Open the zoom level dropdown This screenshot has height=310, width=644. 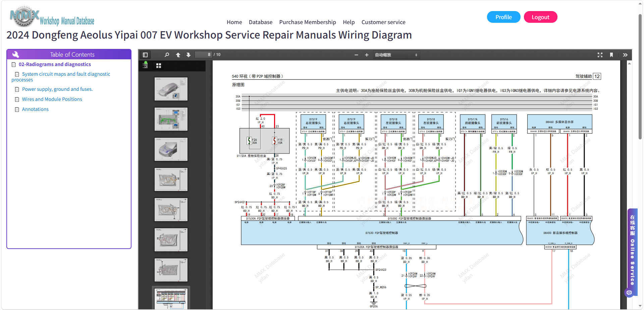(x=396, y=55)
